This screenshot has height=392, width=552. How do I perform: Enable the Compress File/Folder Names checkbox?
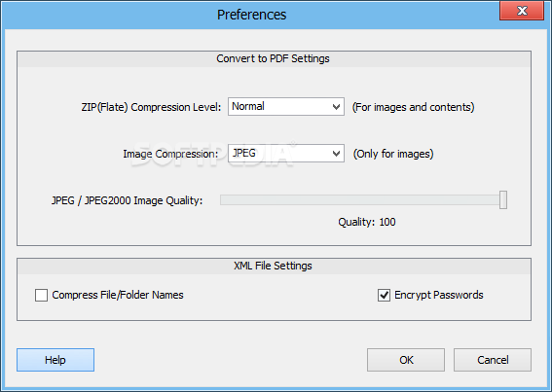pos(41,295)
